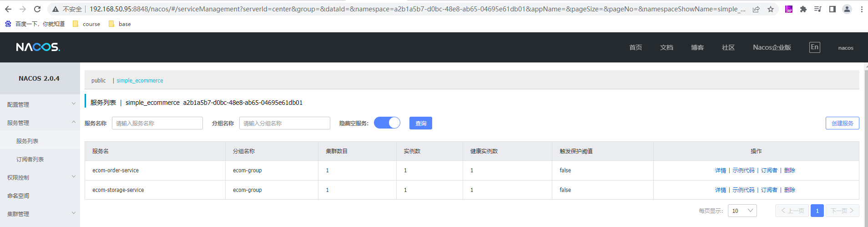Bookmark this page with star icon

point(771,9)
